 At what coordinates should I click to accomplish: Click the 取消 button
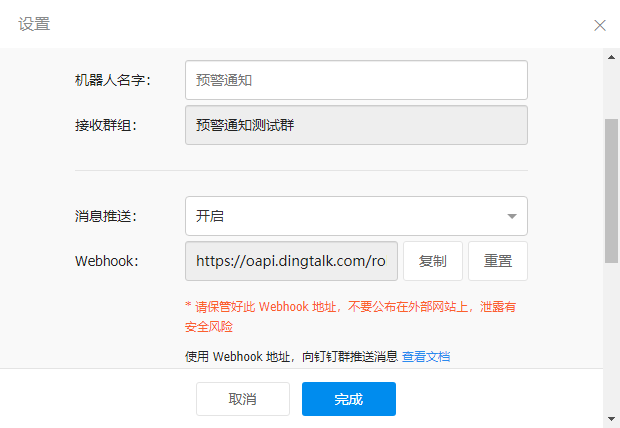tap(243, 399)
